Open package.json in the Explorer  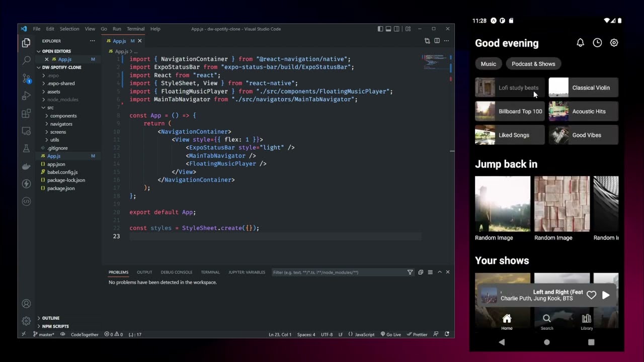[61, 188]
